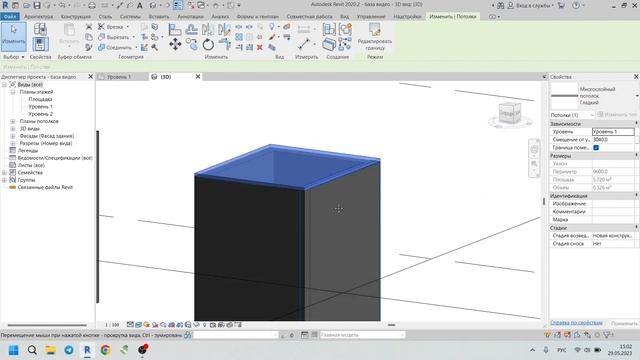Select Листы (все) in the project browser
Image resolution: width=640 pixels, height=360 pixels.
[31, 165]
